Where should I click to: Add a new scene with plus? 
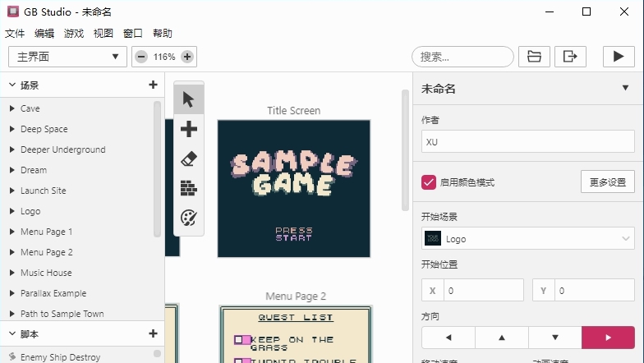click(x=153, y=85)
